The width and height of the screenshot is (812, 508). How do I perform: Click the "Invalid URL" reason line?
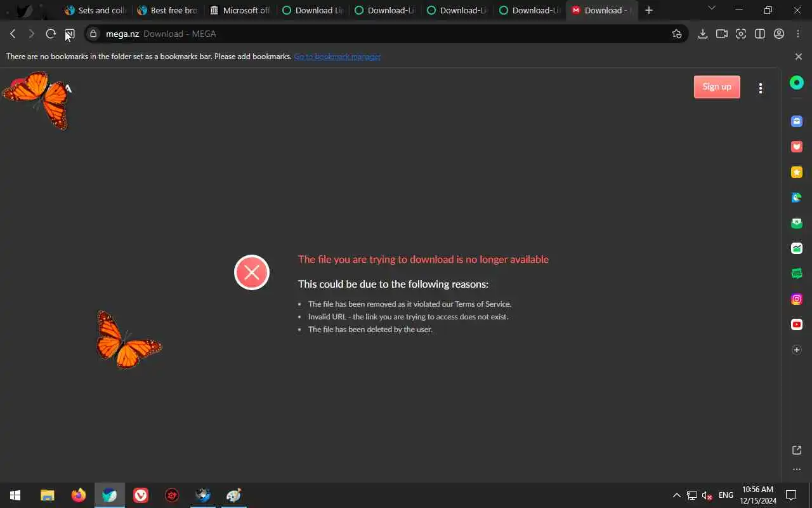point(408,317)
